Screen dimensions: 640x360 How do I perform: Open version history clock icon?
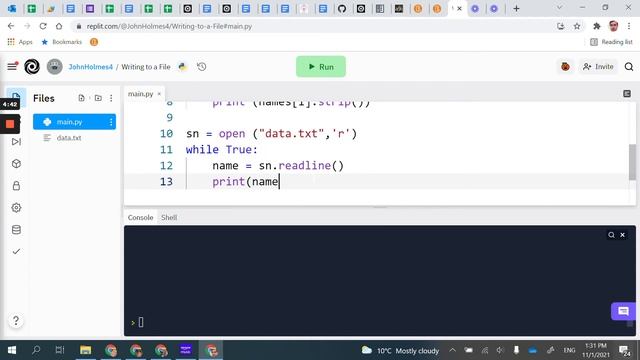(x=202, y=67)
